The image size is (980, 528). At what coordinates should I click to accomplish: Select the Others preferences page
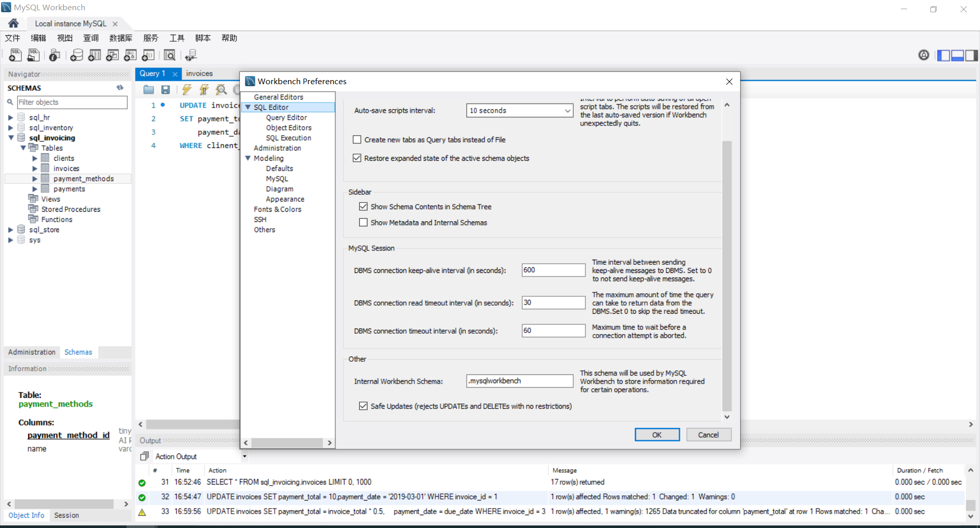tap(264, 230)
